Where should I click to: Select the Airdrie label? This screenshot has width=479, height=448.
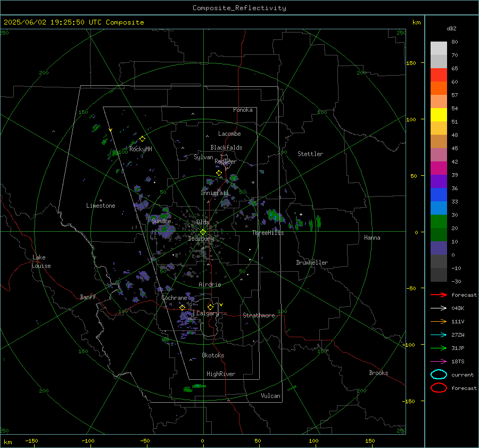click(210, 284)
